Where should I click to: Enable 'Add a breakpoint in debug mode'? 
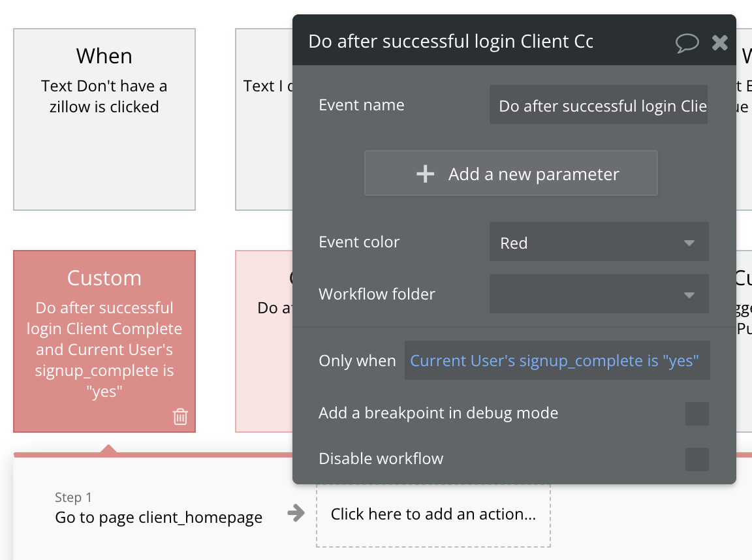(x=697, y=414)
